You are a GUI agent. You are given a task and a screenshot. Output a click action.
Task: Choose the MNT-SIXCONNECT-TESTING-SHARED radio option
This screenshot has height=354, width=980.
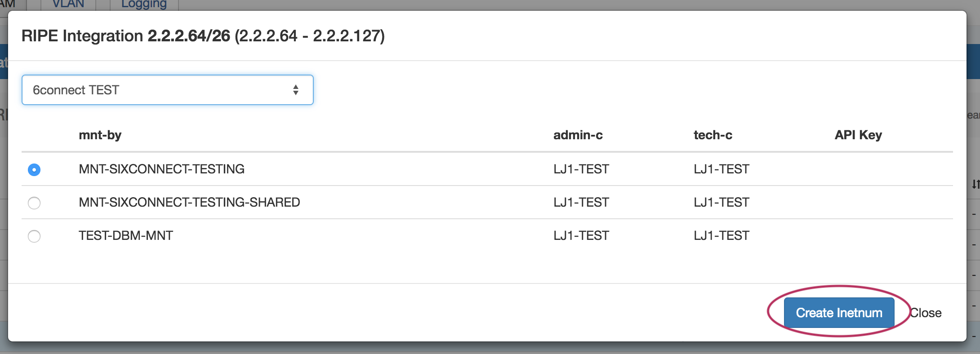click(x=34, y=203)
